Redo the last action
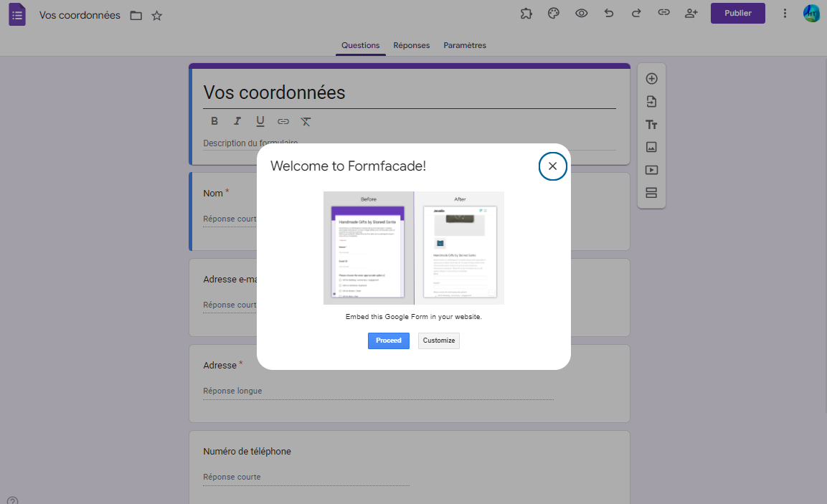827x504 pixels. 636,13
